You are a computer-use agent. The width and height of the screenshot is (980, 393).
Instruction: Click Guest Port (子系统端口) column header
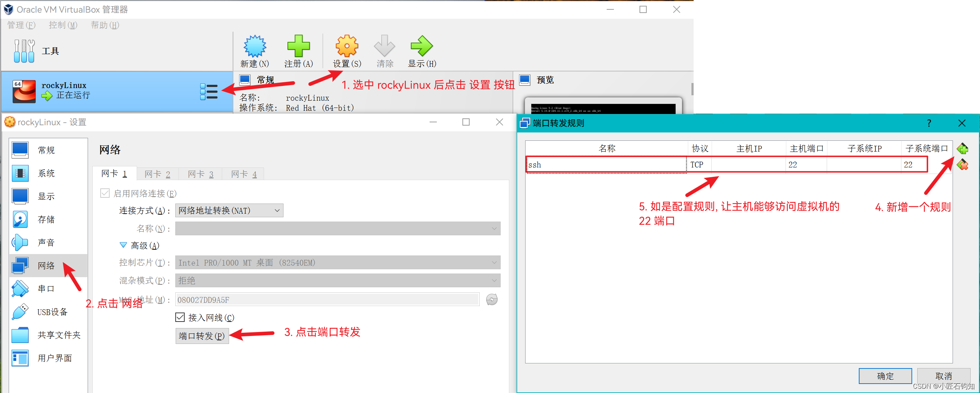tap(926, 148)
